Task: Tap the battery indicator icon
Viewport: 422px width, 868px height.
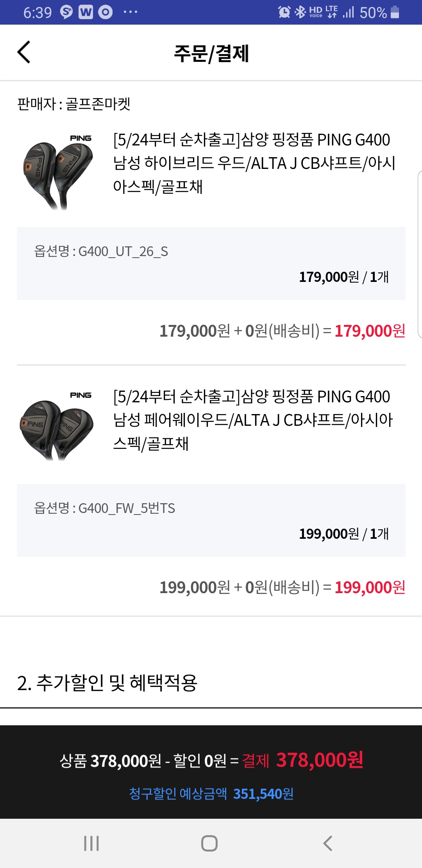Action: click(395, 12)
